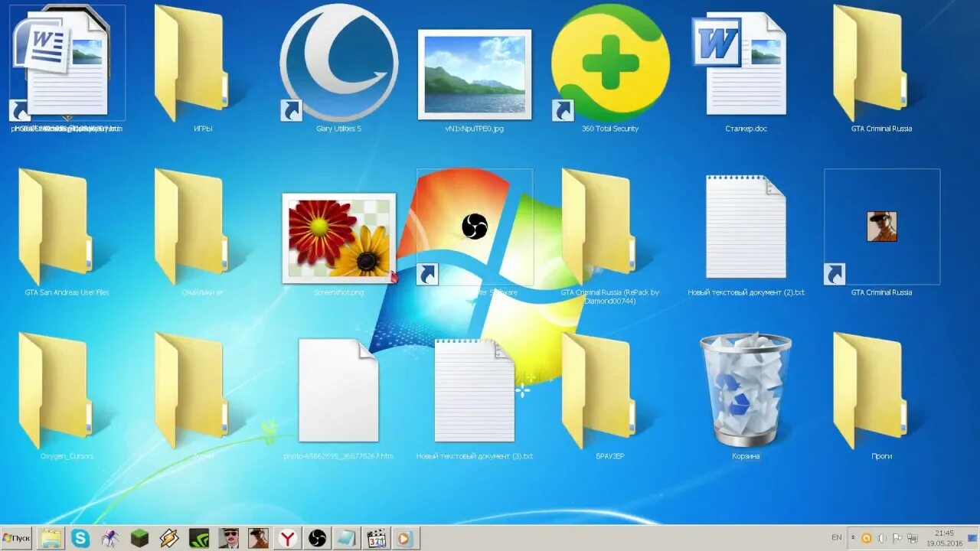Open the clock showing 21:45
The width and height of the screenshot is (980, 551).
[944, 538]
